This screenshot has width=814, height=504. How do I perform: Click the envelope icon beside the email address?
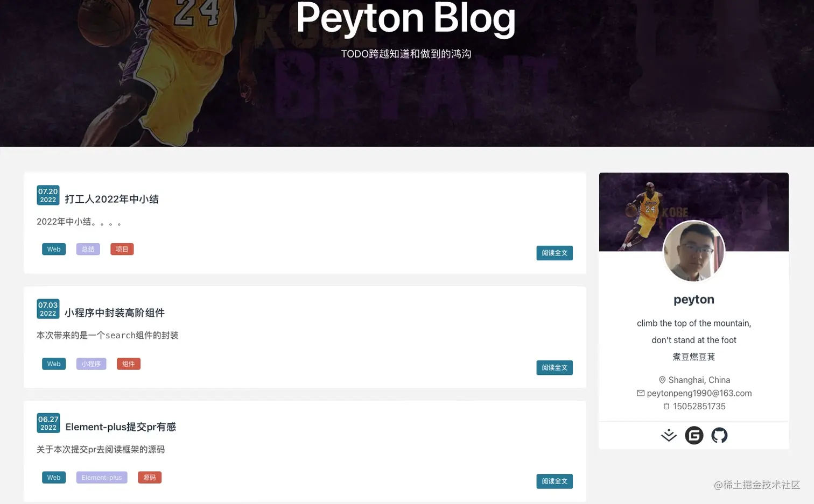[x=641, y=393]
